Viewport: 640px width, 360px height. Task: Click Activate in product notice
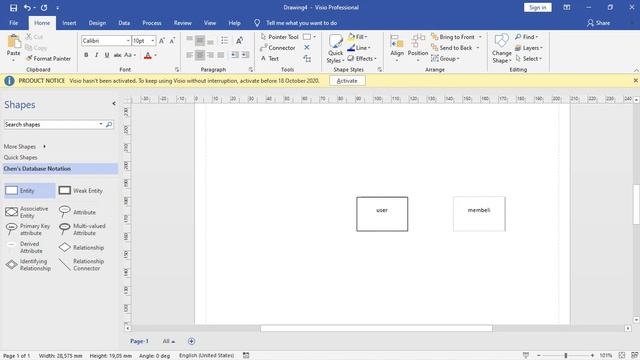pos(347,81)
